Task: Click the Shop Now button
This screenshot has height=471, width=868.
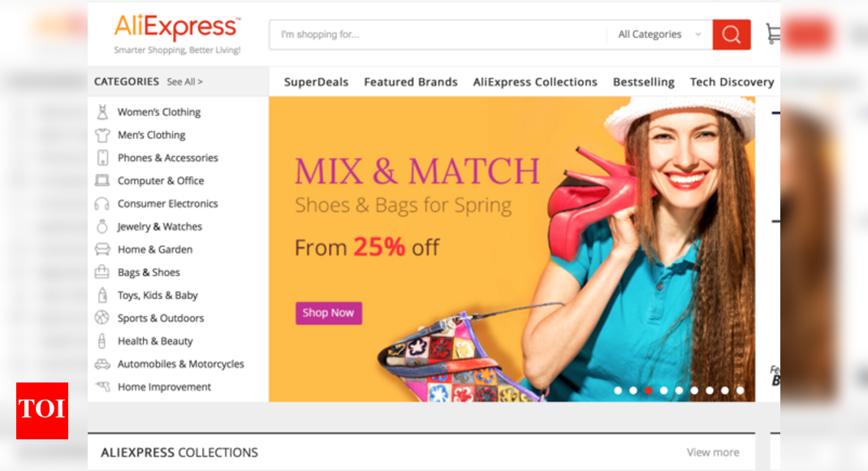Action: pos(329,313)
